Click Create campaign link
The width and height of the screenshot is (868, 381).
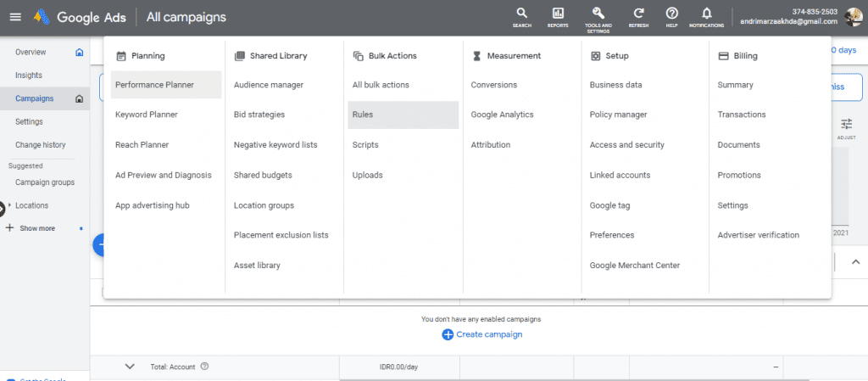(x=489, y=334)
